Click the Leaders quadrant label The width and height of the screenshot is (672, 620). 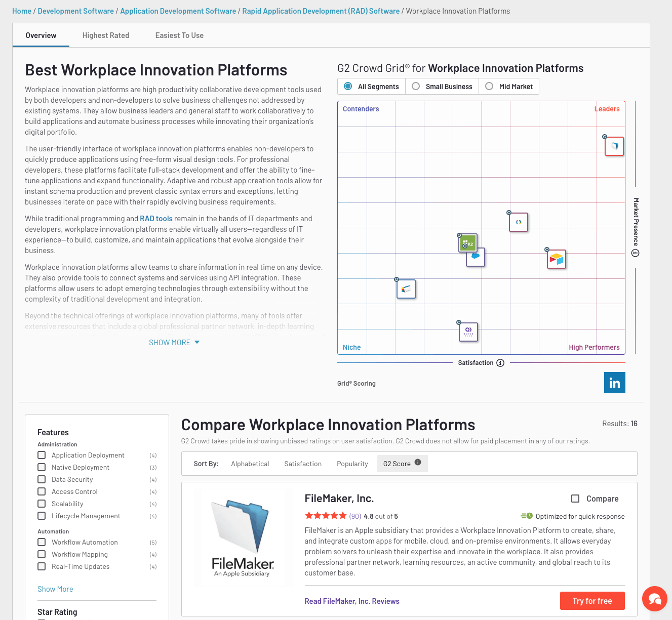(607, 109)
